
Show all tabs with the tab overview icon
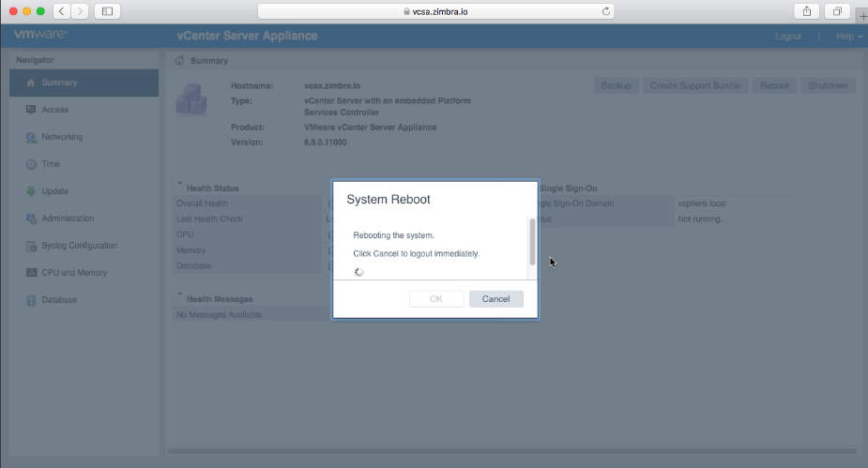click(837, 11)
